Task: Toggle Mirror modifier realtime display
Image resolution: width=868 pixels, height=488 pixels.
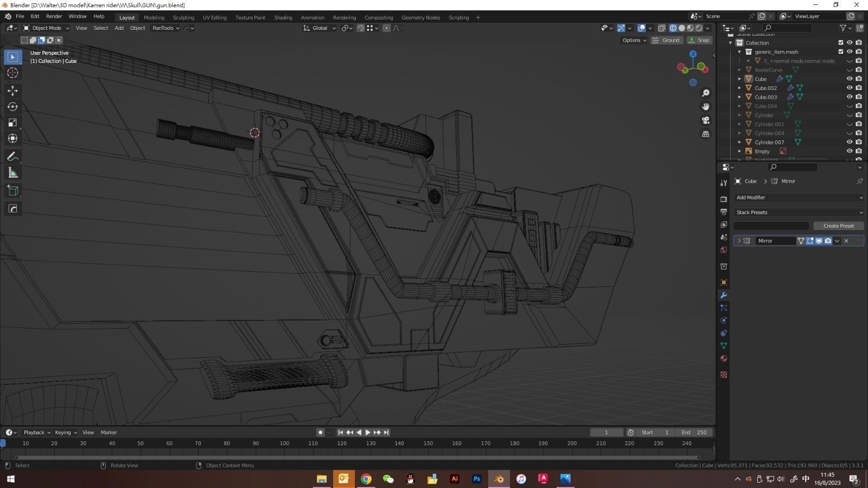Action: [819, 241]
